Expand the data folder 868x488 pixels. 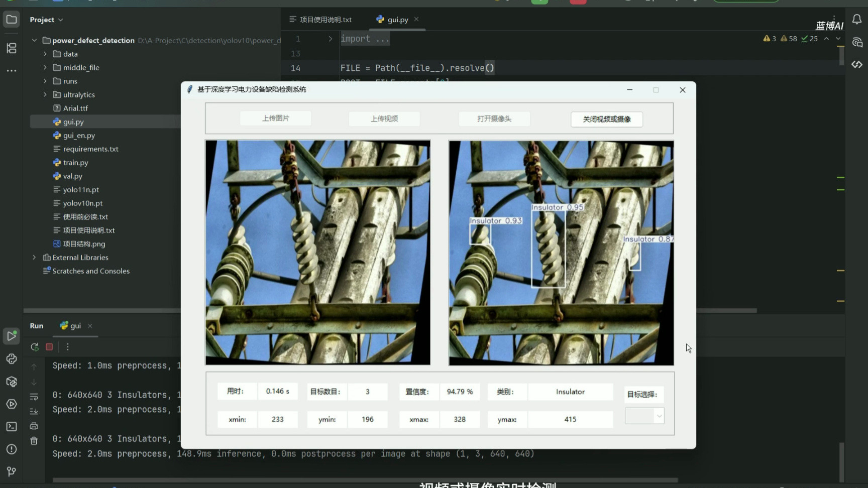tap(45, 54)
